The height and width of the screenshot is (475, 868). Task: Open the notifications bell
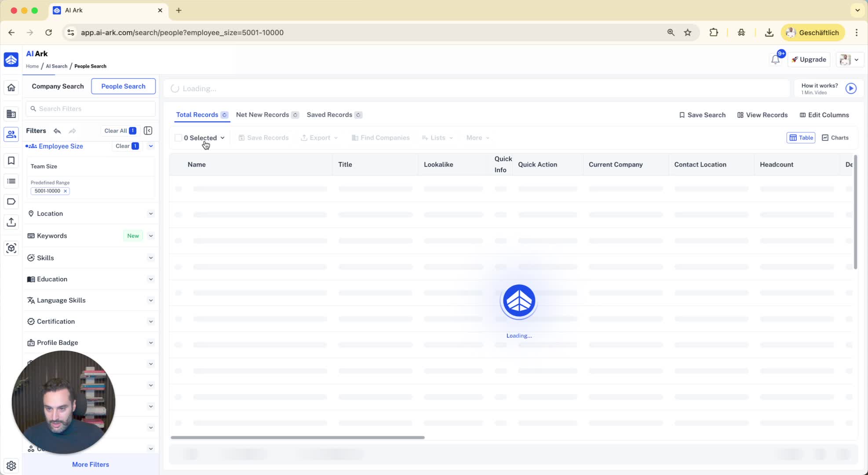point(775,60)
